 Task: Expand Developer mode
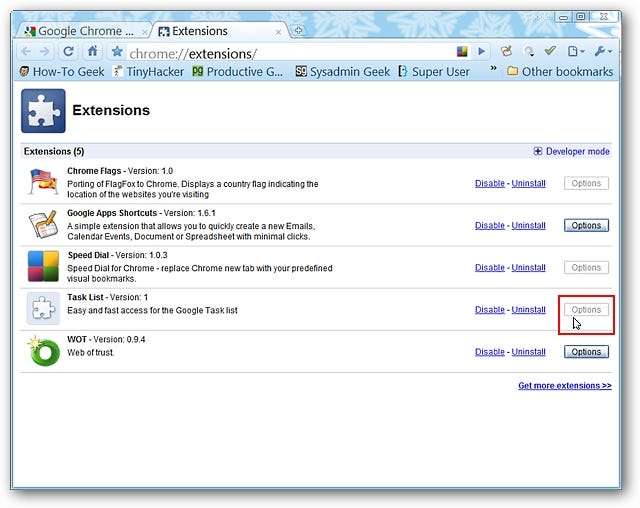(571, 151)
